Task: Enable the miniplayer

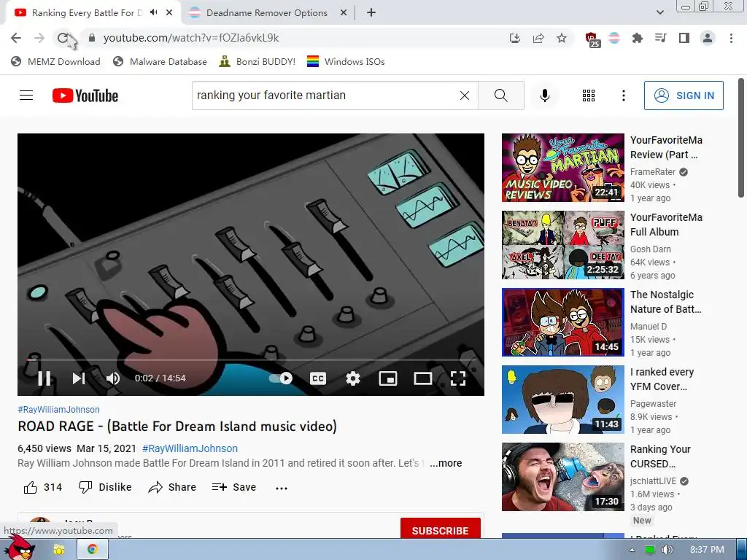Action: [x=388, y=378]
